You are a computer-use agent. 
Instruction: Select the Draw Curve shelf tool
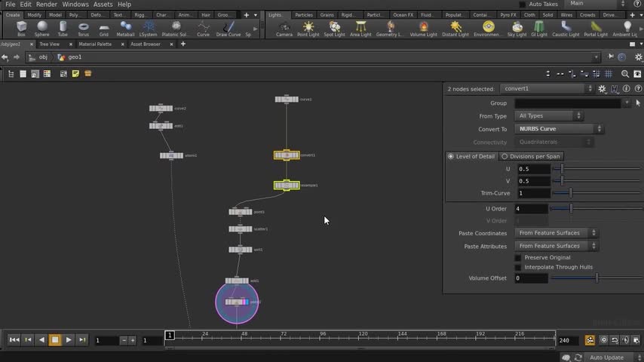tap(228, 29)
